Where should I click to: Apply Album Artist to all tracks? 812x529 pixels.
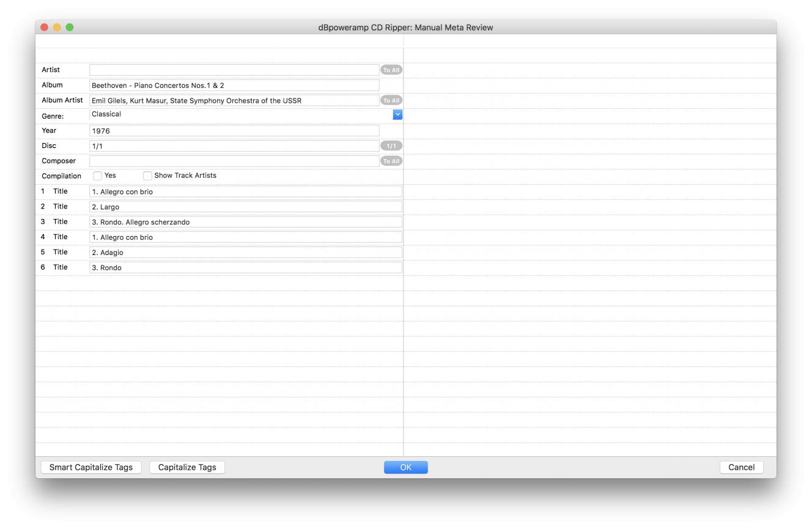(391, 100)
